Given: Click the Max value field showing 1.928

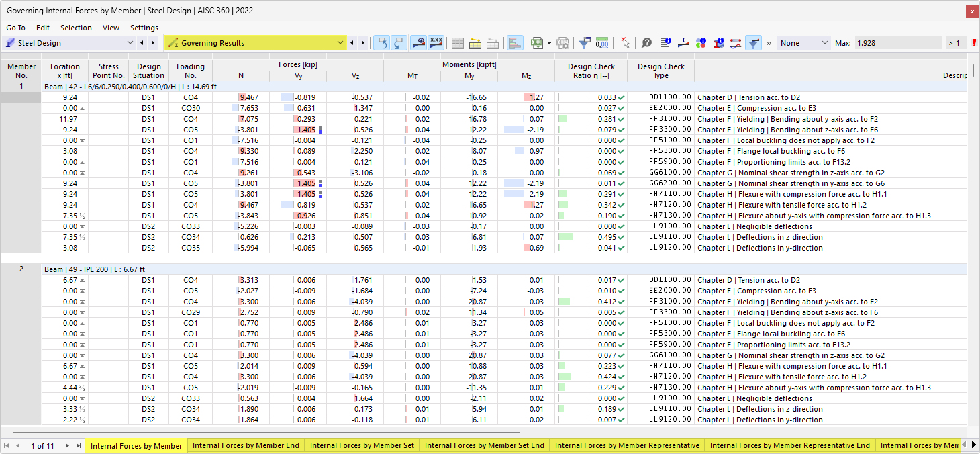Looking at the screenshot, I should (898, 43).
